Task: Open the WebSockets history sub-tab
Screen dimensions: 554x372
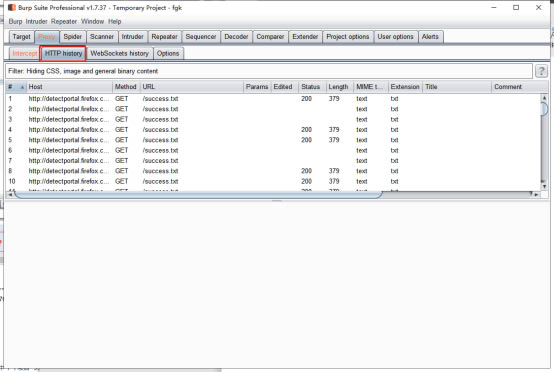Action: point(119,53)
